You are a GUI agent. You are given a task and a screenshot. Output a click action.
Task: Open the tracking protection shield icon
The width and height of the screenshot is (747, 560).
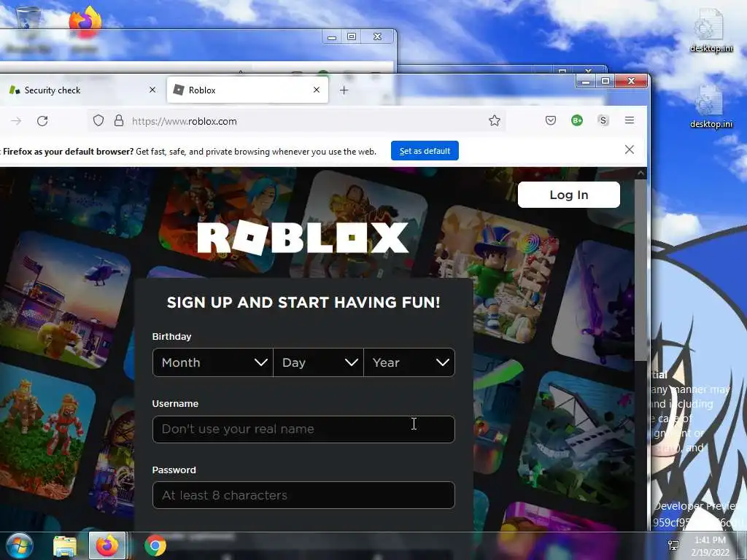[98, 121]
